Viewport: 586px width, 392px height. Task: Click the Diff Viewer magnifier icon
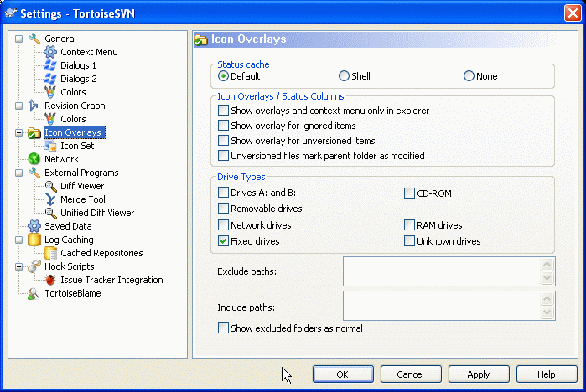(x=50, y=186)
